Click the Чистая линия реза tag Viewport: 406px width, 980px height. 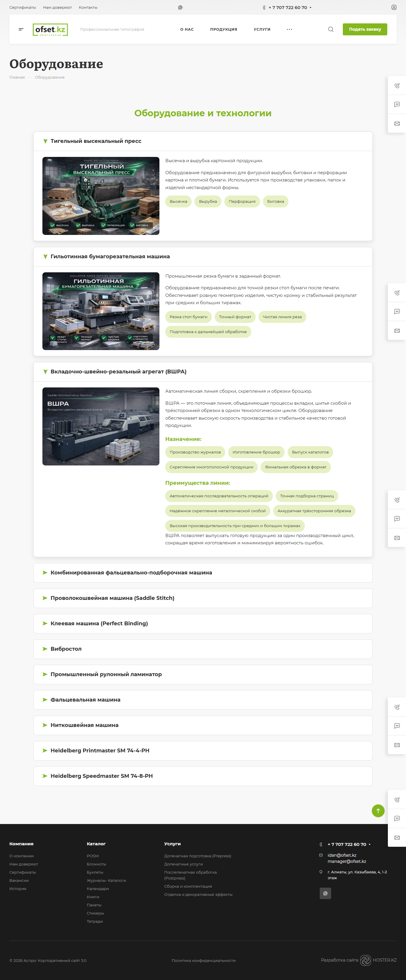(282, 317)
